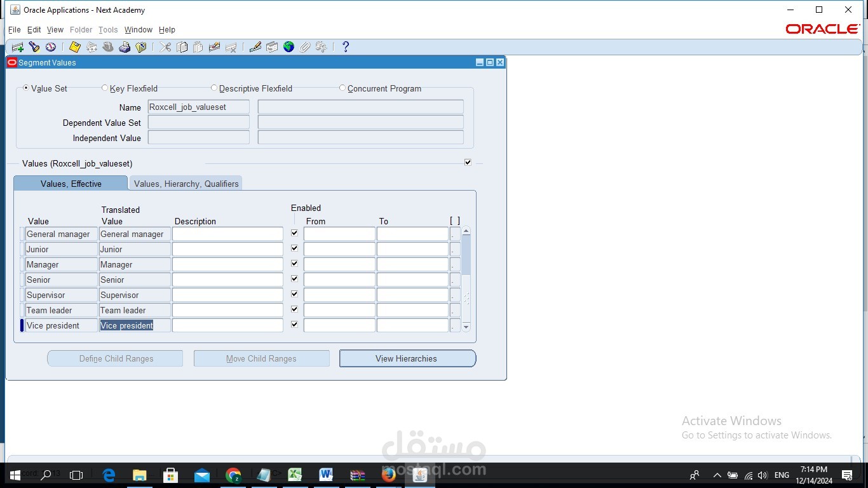Click the Paste clipboard toolbar icon
This screenshot has height=488, width=868.
198,47
